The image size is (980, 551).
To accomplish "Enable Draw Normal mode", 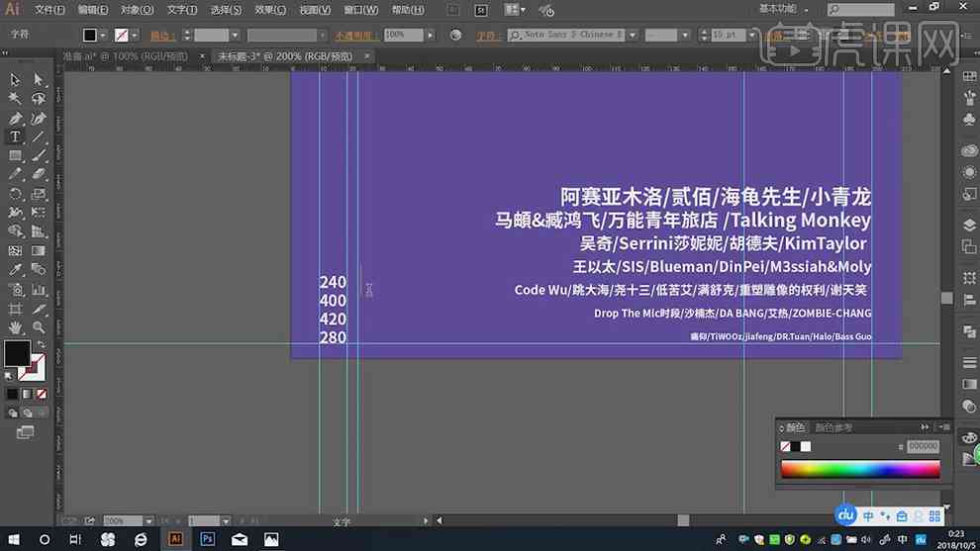I will pyautogui.click(x=13, y=413).
